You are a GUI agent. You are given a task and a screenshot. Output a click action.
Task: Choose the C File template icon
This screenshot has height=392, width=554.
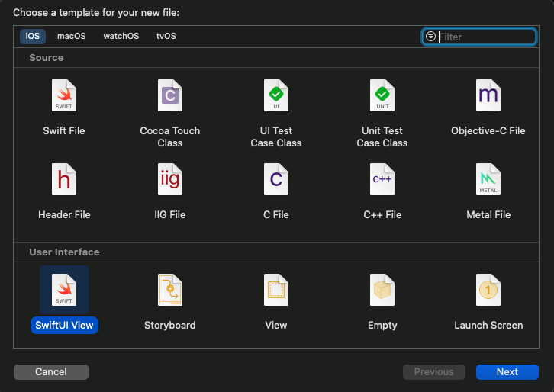pos(276,179)
